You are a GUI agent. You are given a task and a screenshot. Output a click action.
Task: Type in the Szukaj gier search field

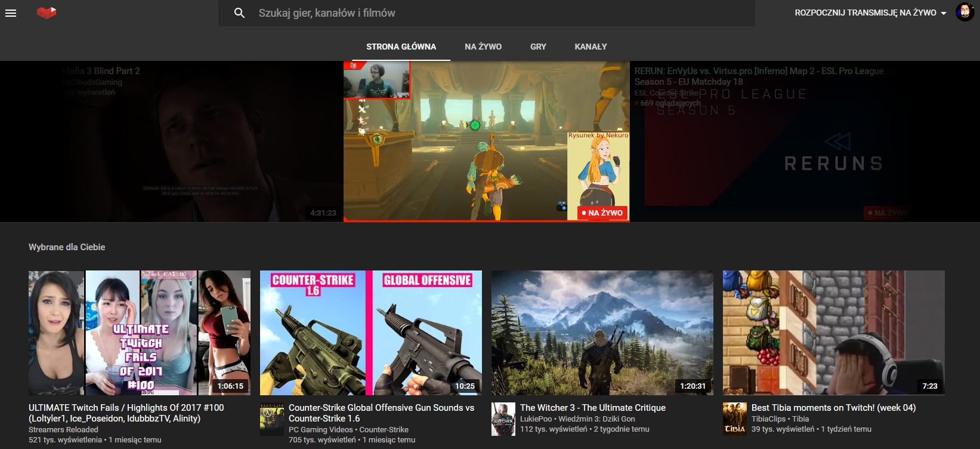[x=501, y=13]
